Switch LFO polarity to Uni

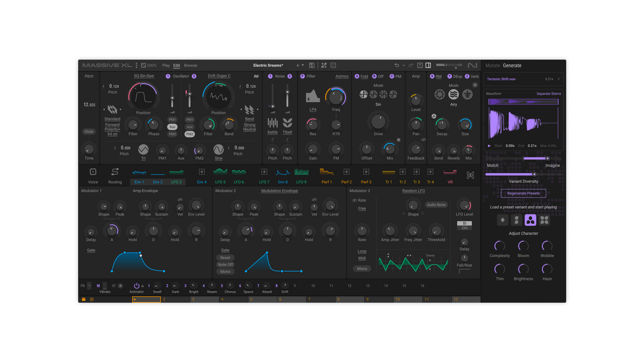click(x=465, y=228)
